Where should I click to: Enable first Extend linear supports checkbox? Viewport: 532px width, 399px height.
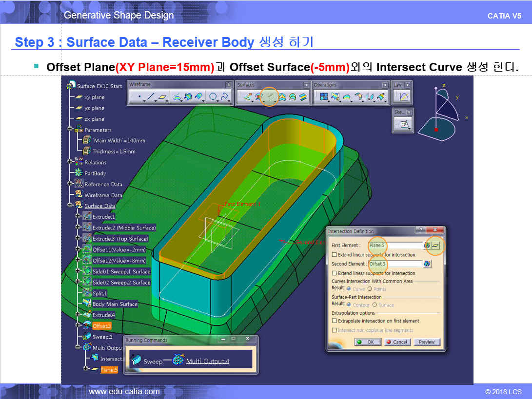tap(334, 255)
